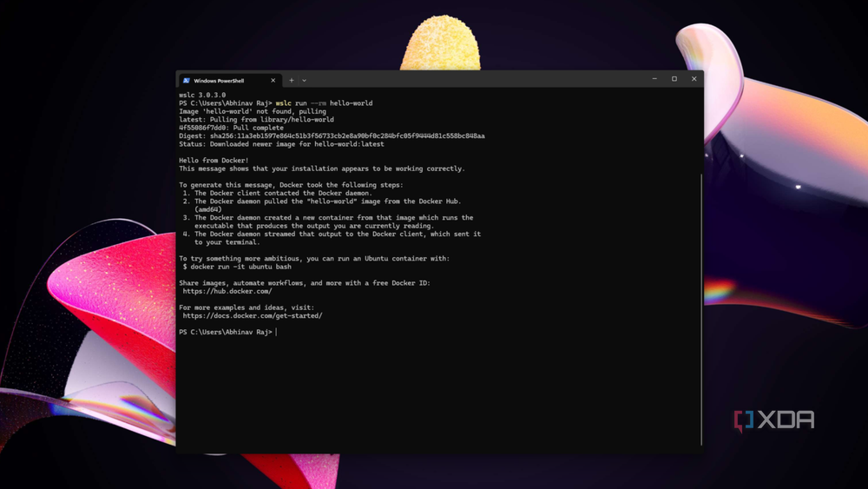
Task: Click 'This message shows that your installation' line
Action: (322, 169)
